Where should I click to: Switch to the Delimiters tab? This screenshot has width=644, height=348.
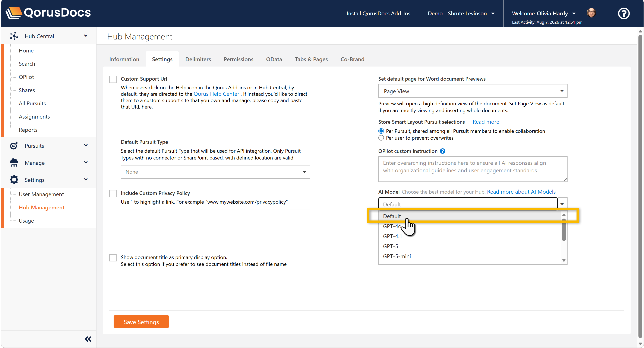pyautogui.click(x=198, y=59)
